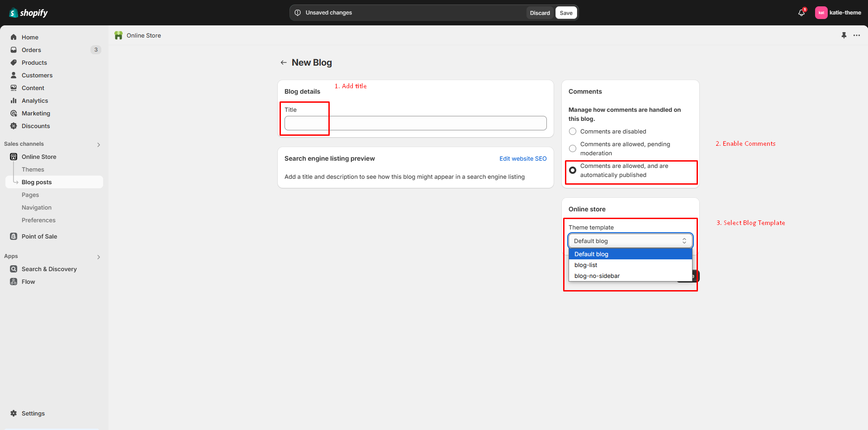Open Settings via the gear icon
The width and height of the screenshot is (868, 430).
[x=14, y=413]
